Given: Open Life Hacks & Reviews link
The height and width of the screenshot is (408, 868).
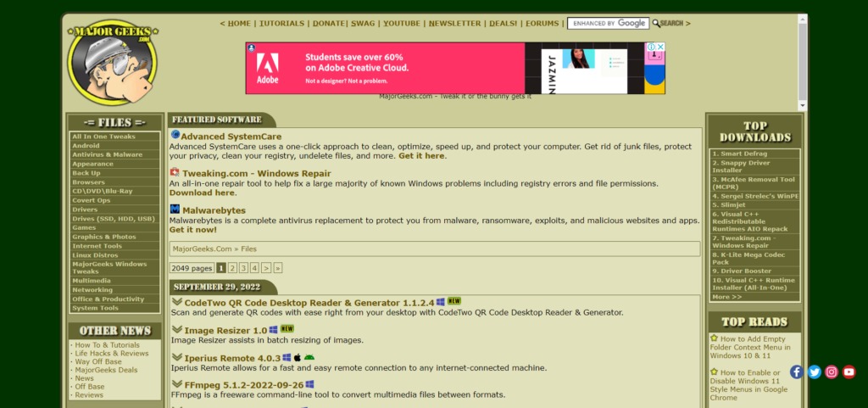Looking at the screenshot, I should point(112,353).
